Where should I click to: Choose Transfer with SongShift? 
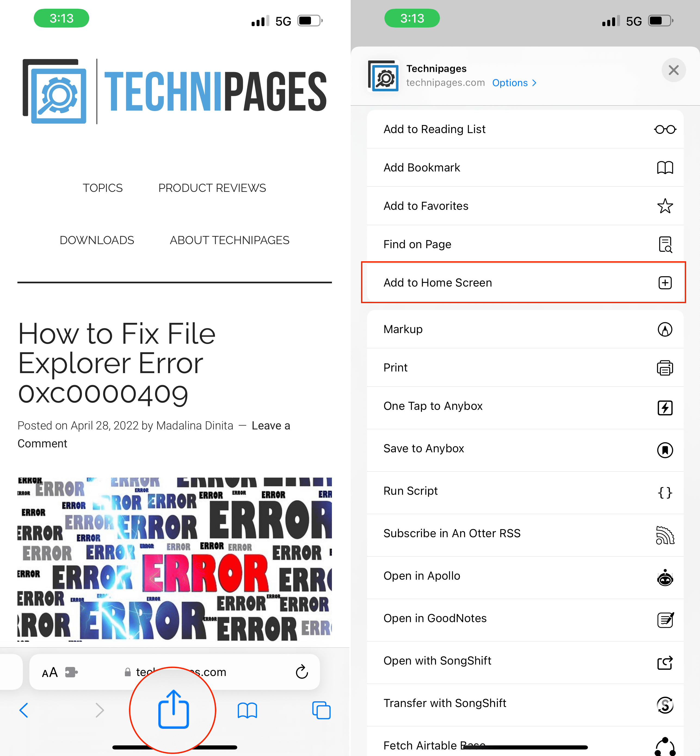(525, 705)
